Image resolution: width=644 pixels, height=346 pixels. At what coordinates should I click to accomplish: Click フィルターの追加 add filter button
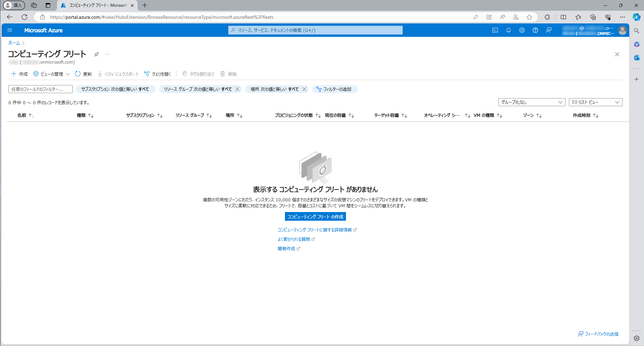pyautogui.click(x=335, y=89)
